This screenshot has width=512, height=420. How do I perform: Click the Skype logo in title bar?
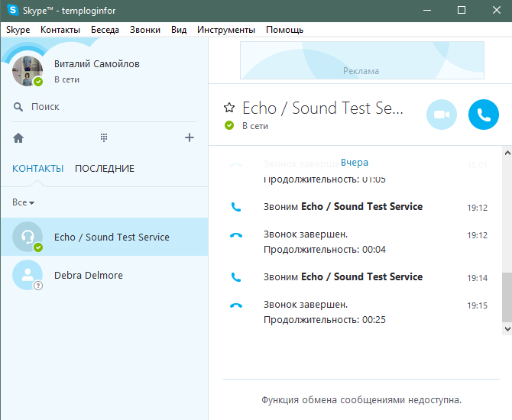tap(12, 10)
